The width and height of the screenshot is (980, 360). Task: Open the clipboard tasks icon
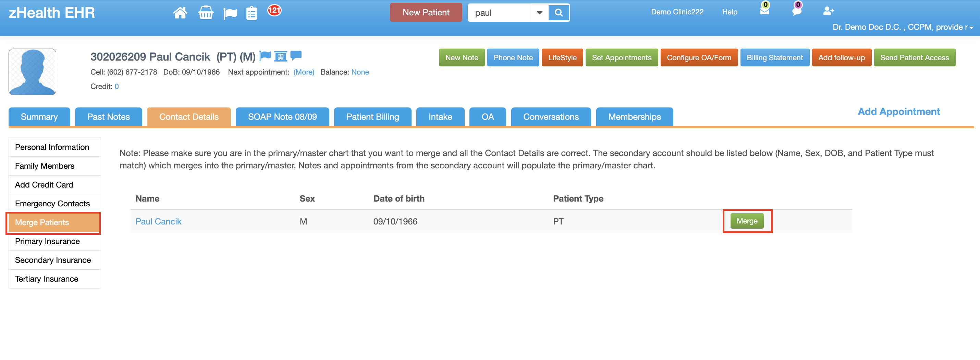click(252, 13)
